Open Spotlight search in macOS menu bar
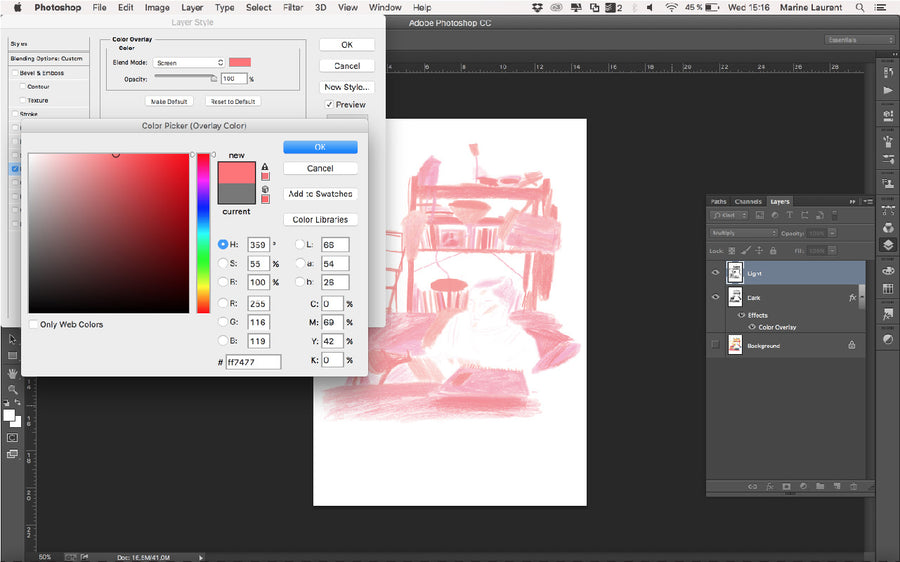Image resolution: width=900 pixels, height=562 pixels. click(859, 7)
